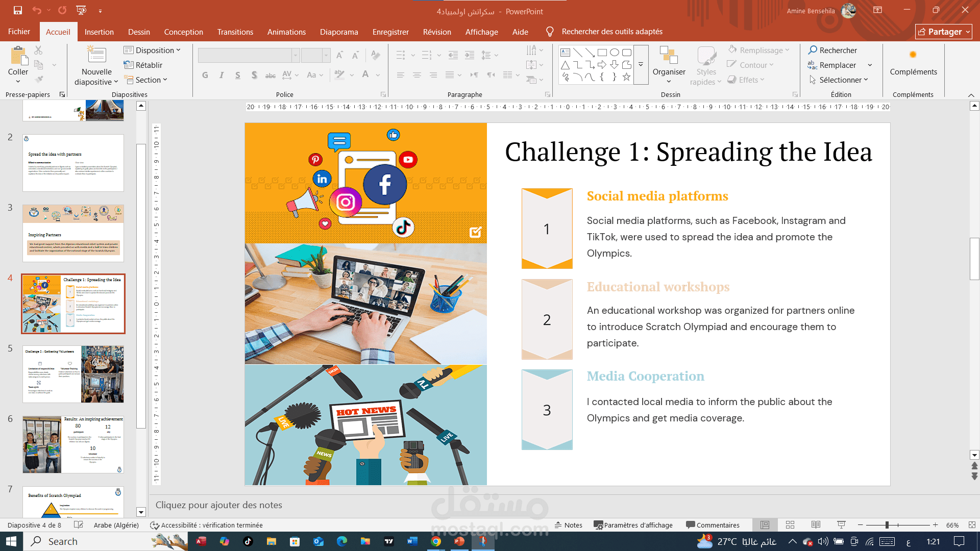Clear all formatting icon
This screenshot has width=980, height=551.
[x=376, y=55]
